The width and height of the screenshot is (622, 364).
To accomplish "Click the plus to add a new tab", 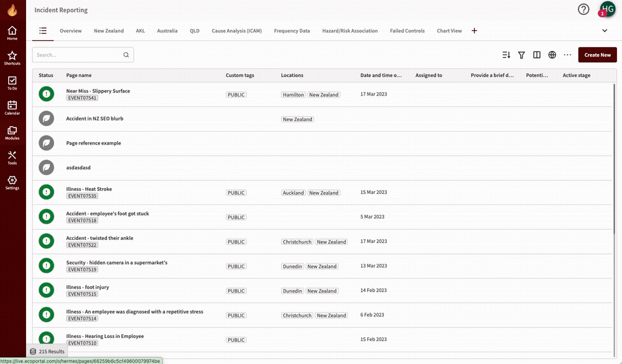I will click(474, 30).
